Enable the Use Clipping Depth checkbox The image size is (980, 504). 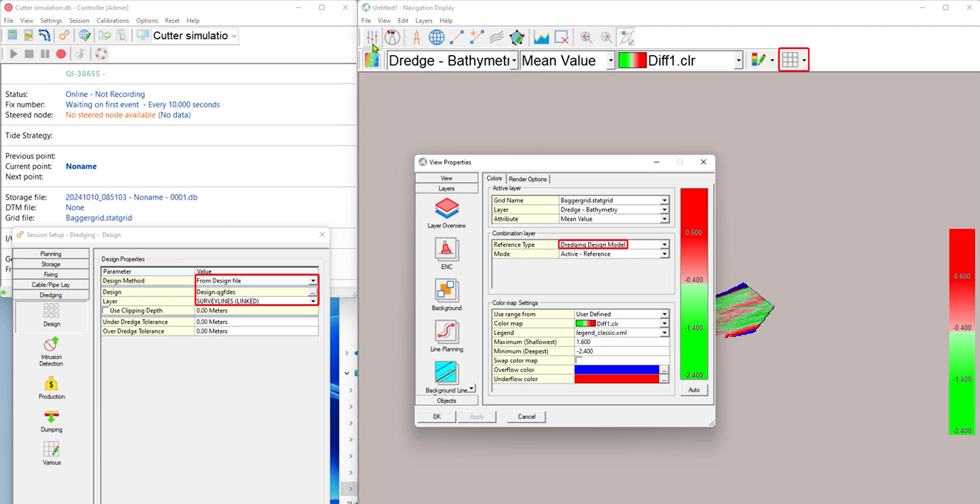(105, 311)
